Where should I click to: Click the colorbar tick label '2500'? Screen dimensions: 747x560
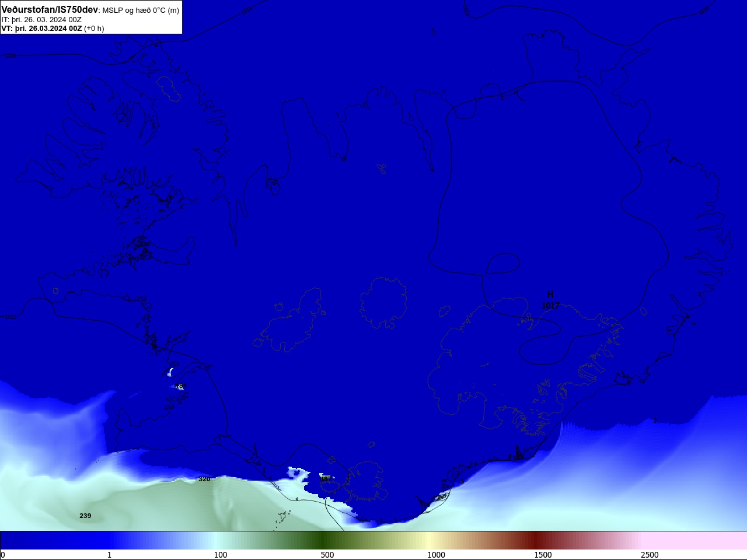click(x=650, y=555)
